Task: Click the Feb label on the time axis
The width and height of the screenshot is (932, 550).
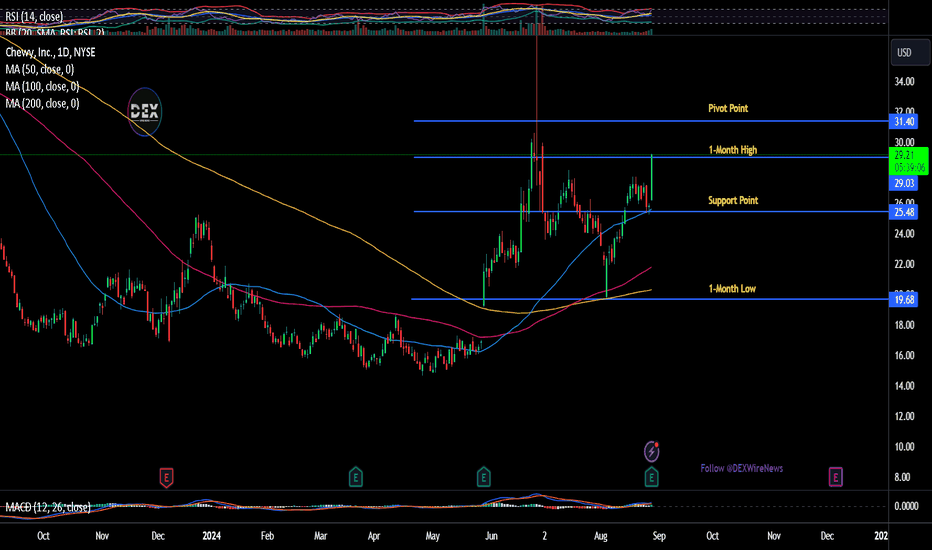Action: click(267, 536)
